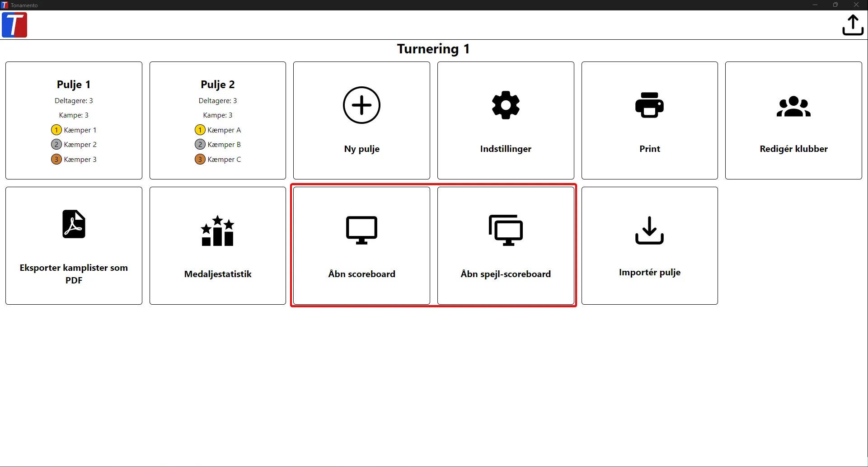Click Kampe: 3 in Pulje 2
The image size is (868, 467).
217,115
